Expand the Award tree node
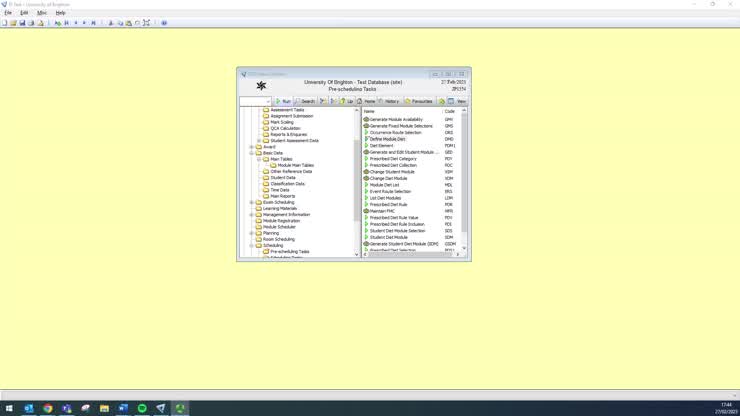740x416 pixels. (252, 147)
